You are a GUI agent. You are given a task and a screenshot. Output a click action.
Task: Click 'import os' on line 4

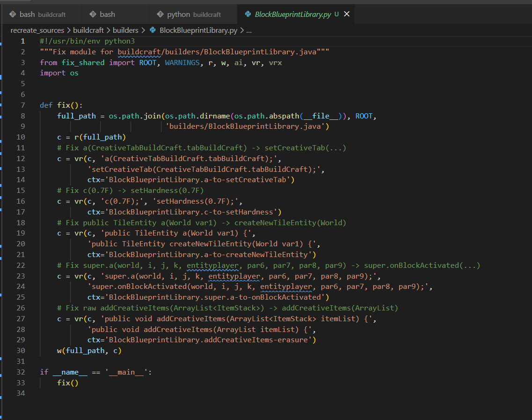(x=59, y=73)
